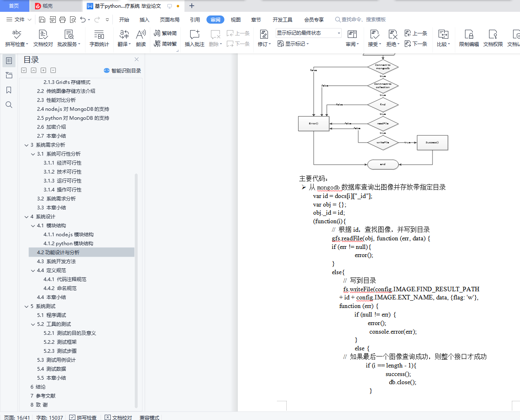Open the bookmark sidebar panel
This screenshot has height=420, width=520.
click(x=9, y=90)
